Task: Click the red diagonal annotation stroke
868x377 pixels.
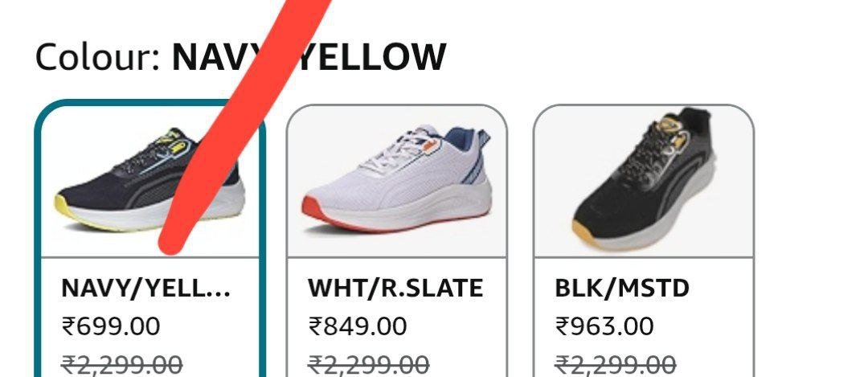Action: pyautogui.click(x=244, y=127)
